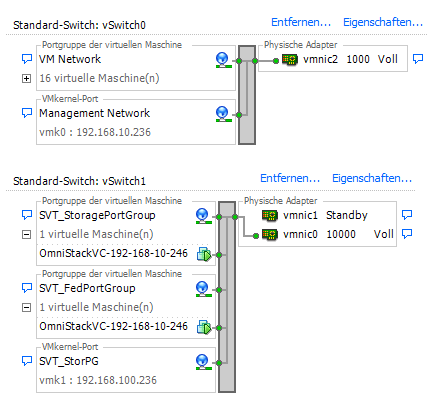The image size is (440, 403).
Task: Expand the 16 virtuelle Maschine(n) list
Action: pyautogui.click(x=26, y=79)
